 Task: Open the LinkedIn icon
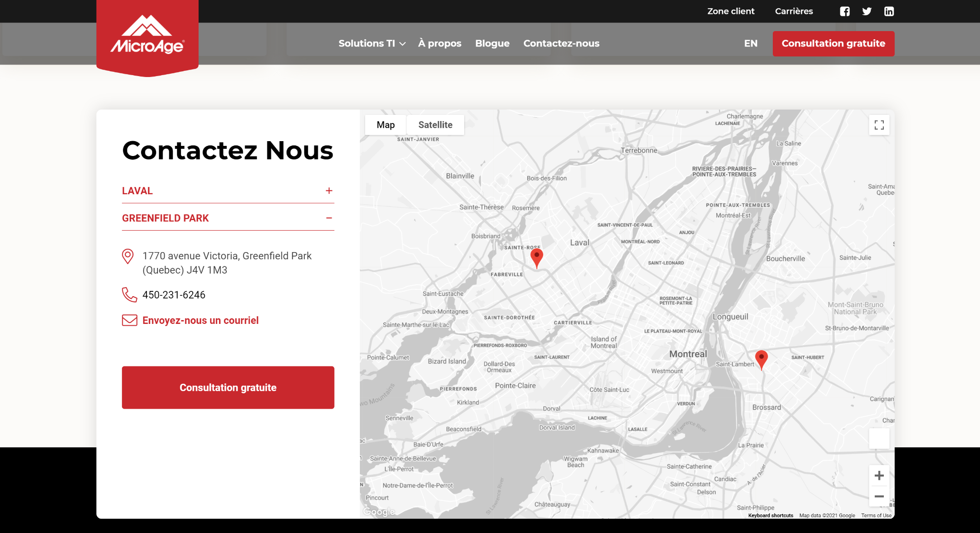pyautogui.click(x=889, y=11)
